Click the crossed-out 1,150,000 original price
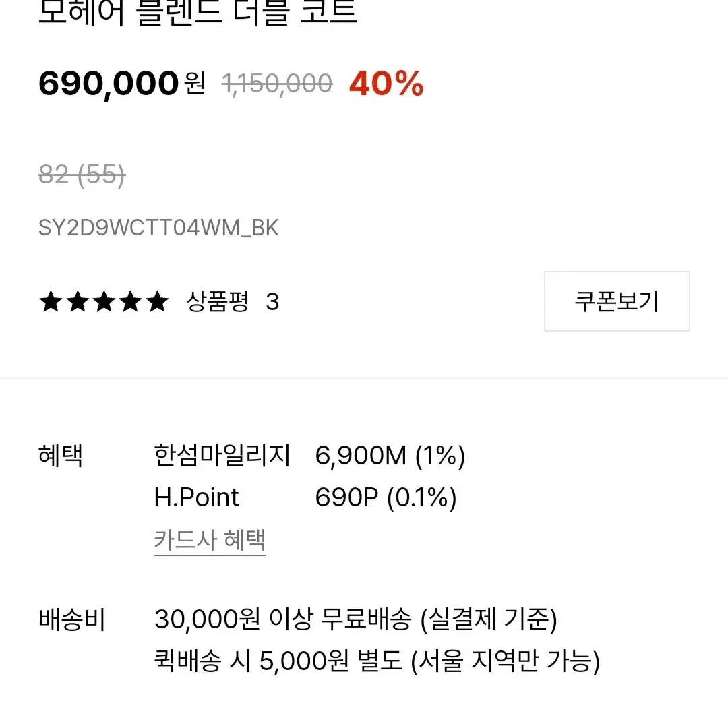The width and height of the screenshot is (728, 728). tap(277, 84)
